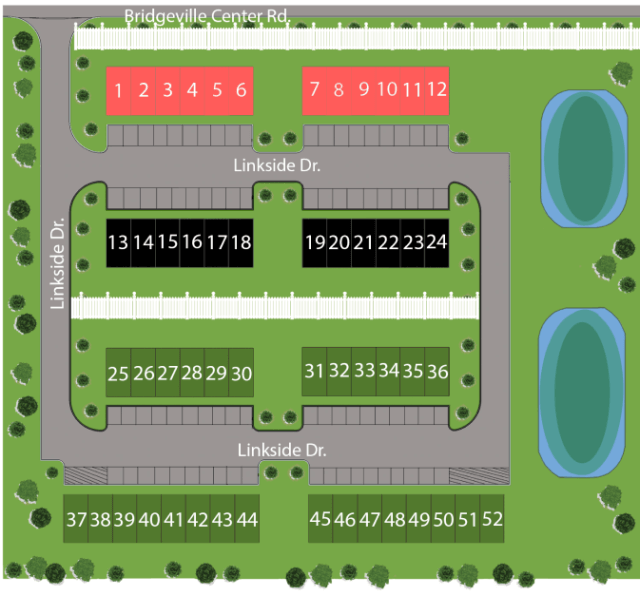
Task: Click the vertical Linkside Dr. label
Action: click(58, 263)
